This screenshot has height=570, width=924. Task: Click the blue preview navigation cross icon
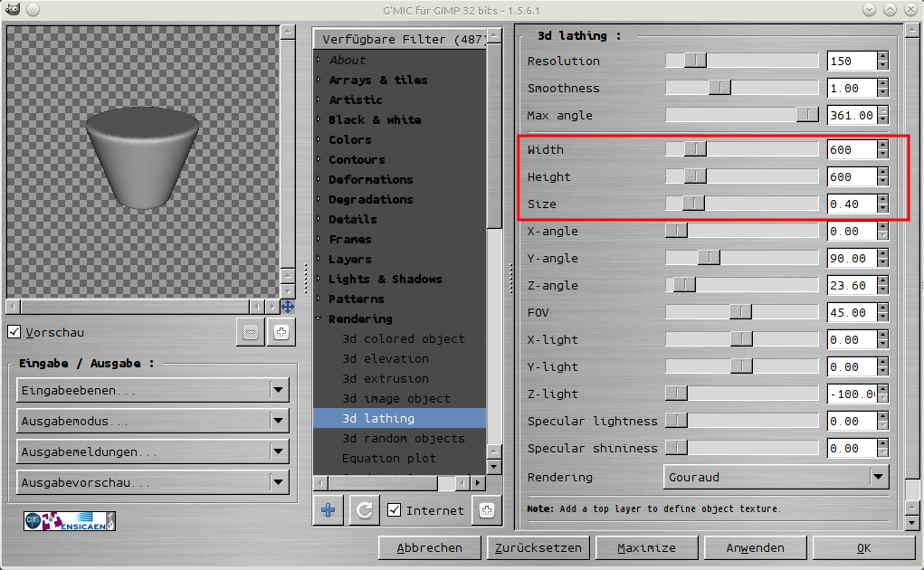coord(287,307)
